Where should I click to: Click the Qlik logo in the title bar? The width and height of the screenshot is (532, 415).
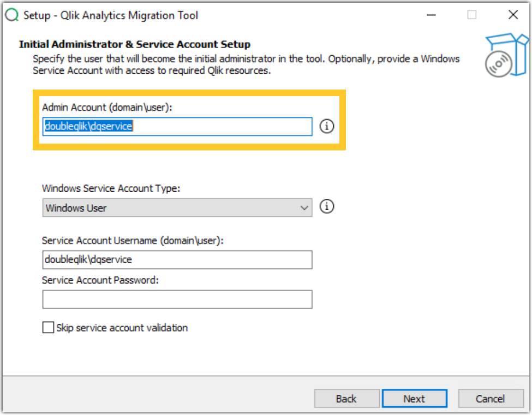(x=11, y=15)
